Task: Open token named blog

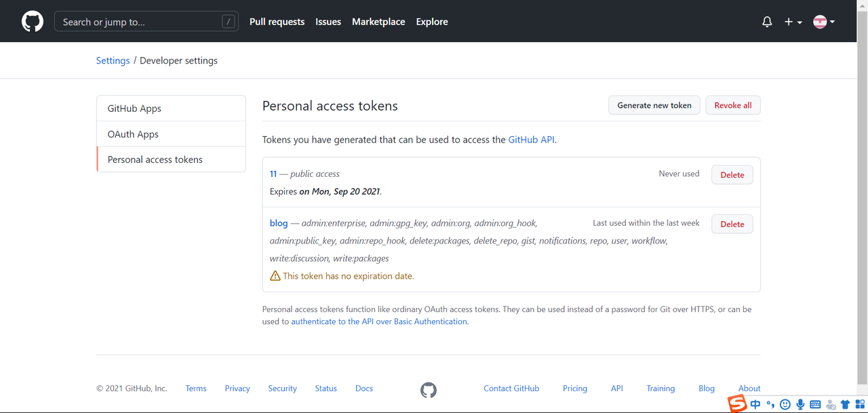Action: pyautogui.click(x=279, y=223)
